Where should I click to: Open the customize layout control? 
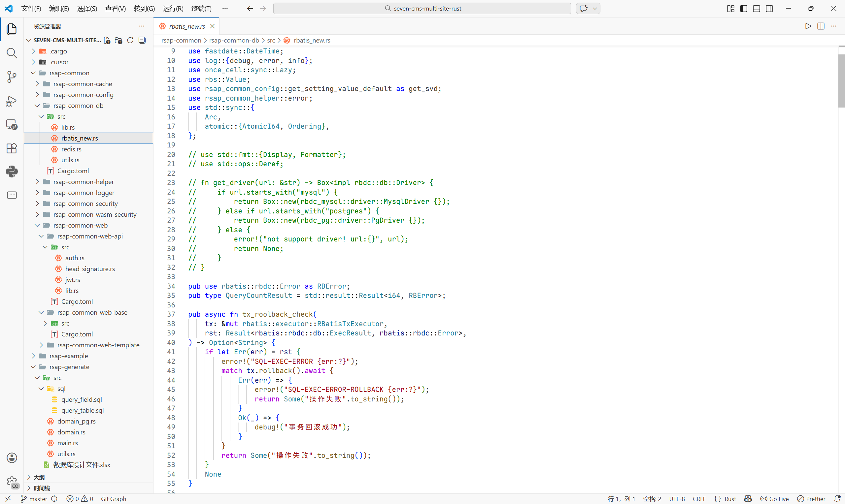point(730,9)
